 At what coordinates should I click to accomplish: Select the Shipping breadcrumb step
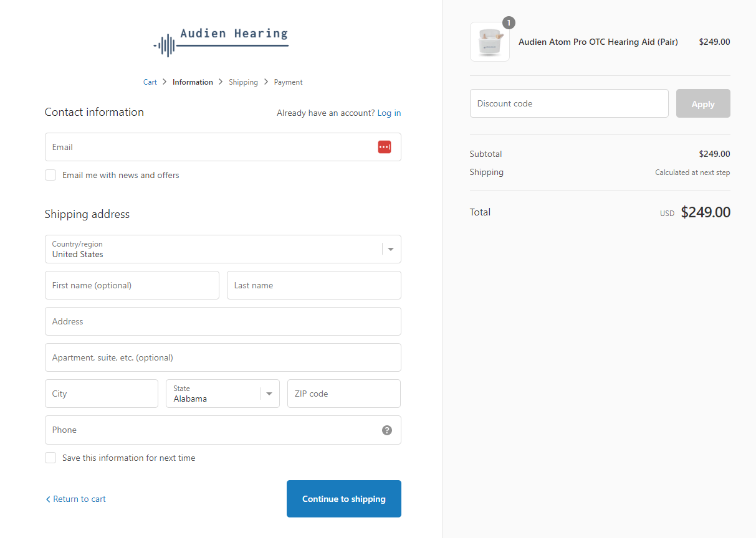tap(243, 82)
